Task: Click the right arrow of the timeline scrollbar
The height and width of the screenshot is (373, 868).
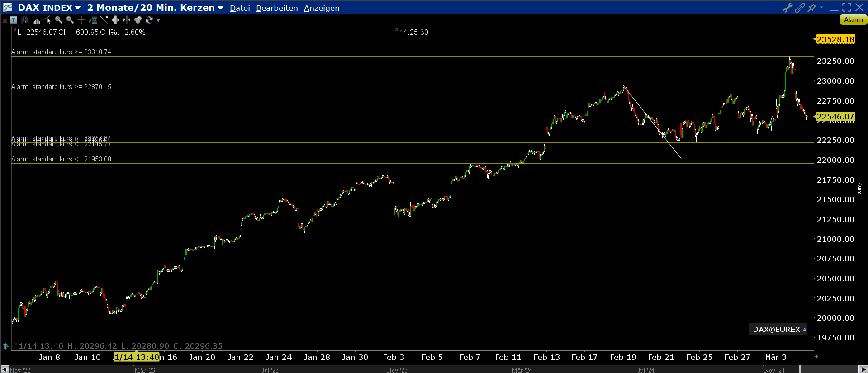Action: (863, 369)
